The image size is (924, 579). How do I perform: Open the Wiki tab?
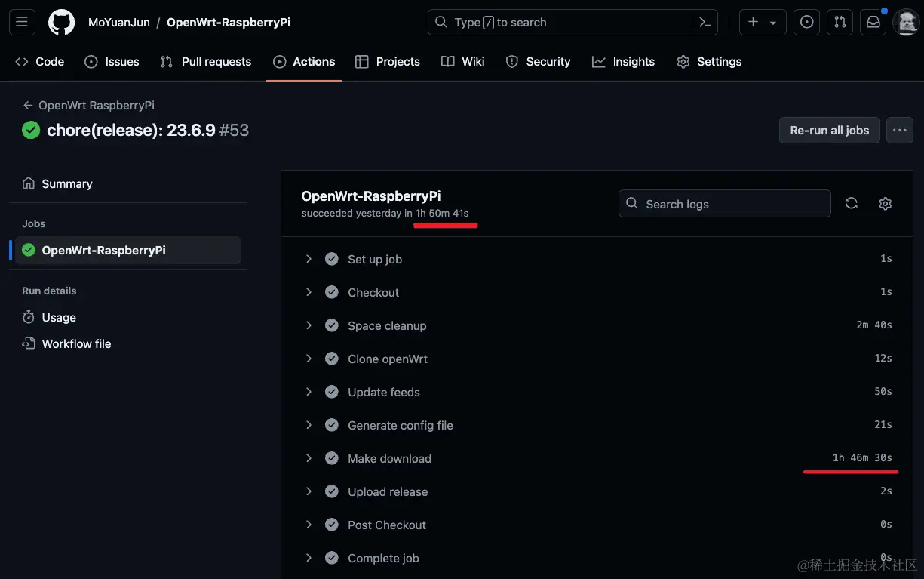(x=463, y=62)
